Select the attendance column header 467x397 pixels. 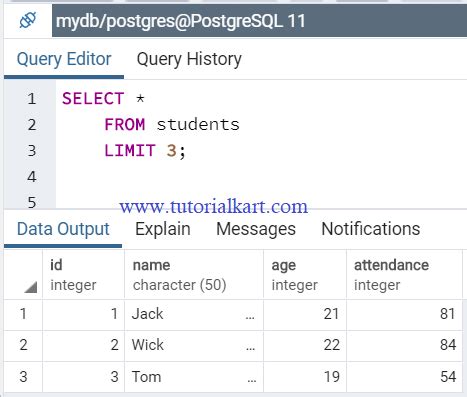click(x=404, y=274)
